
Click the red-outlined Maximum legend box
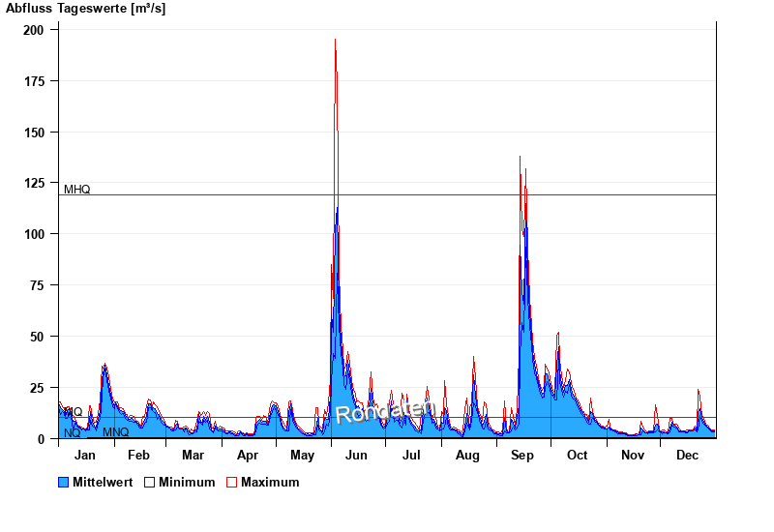pos(231,482)
